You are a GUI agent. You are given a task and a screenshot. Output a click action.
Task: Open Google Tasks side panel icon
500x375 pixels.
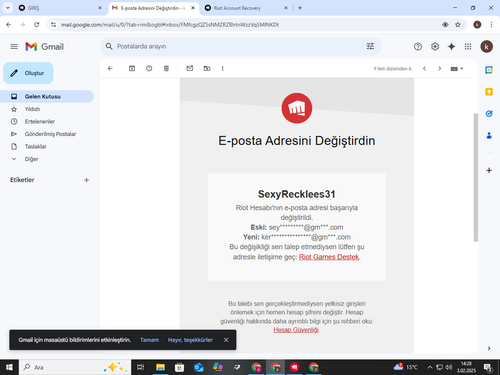tap(489, 114)
